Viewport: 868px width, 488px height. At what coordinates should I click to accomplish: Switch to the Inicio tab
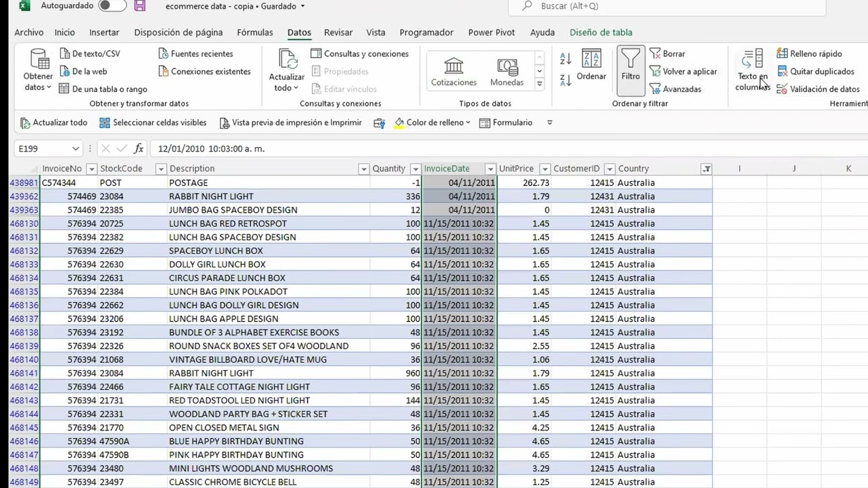pyautogui.click(x=64, y=32)
